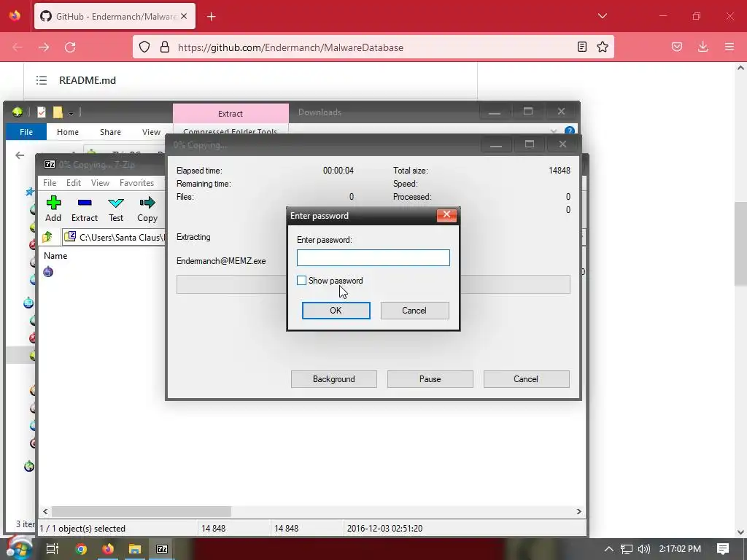Open the volume speaker tray icon
The width and height of the screenshot is (747, 560).
(643, 549)
